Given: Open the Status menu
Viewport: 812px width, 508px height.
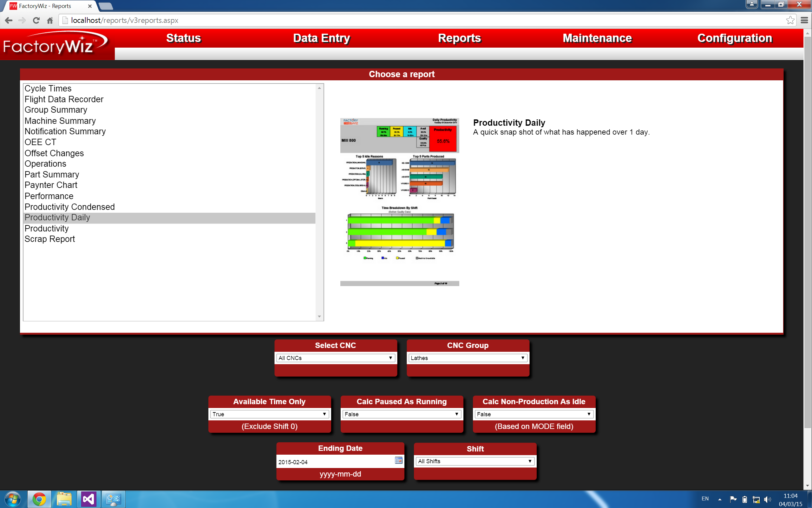Looking at the screenshot, I should 184,38.
